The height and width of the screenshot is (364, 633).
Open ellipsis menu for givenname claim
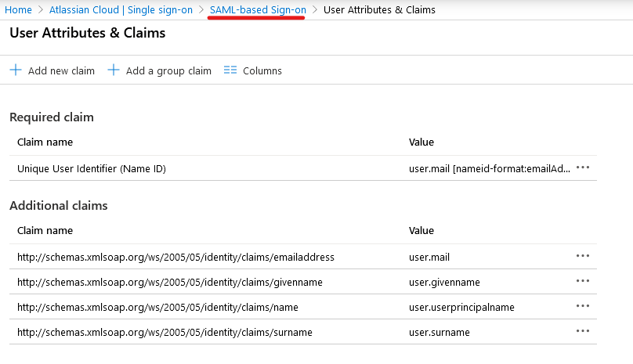[582, 281]
